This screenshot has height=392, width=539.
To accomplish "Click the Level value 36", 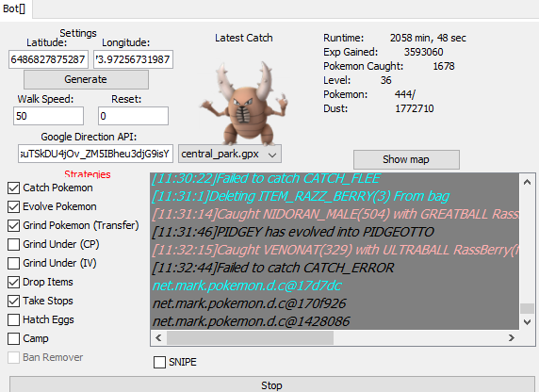I will click(x=385, y=80).
